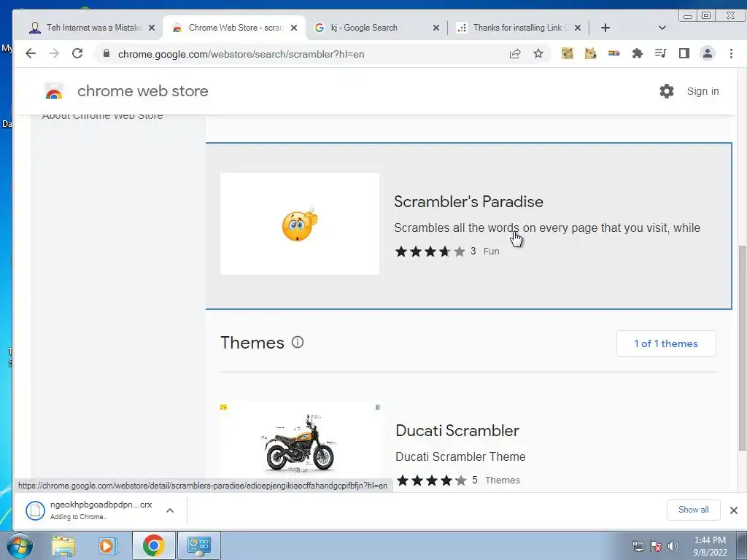Expand the crx download options chevron
The image size is (747, 560).
169,510
